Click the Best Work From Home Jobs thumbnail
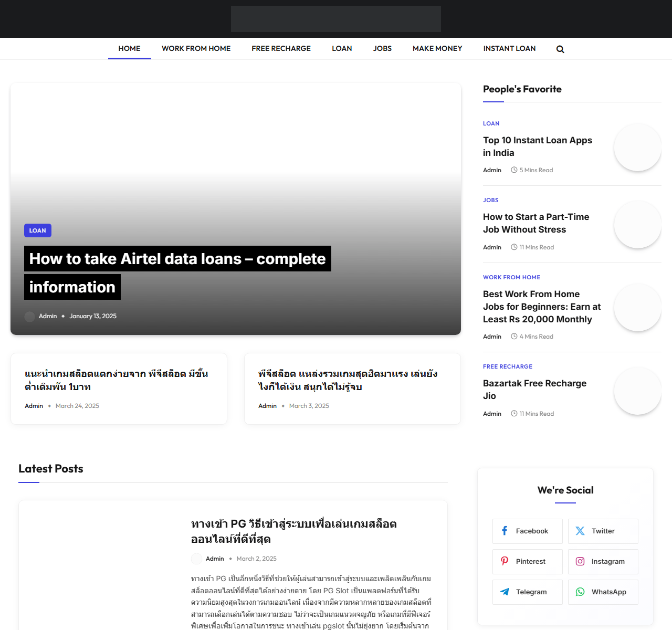 pos(637,308)
